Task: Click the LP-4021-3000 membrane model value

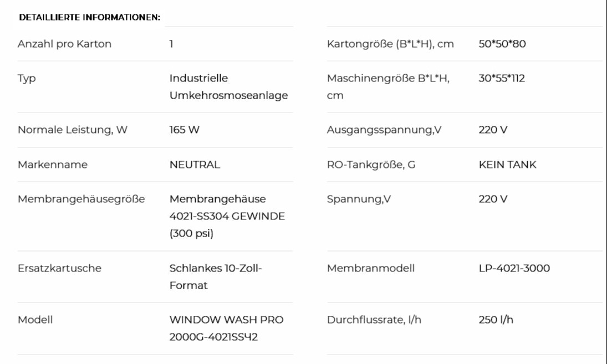Action: coord(514,269)
